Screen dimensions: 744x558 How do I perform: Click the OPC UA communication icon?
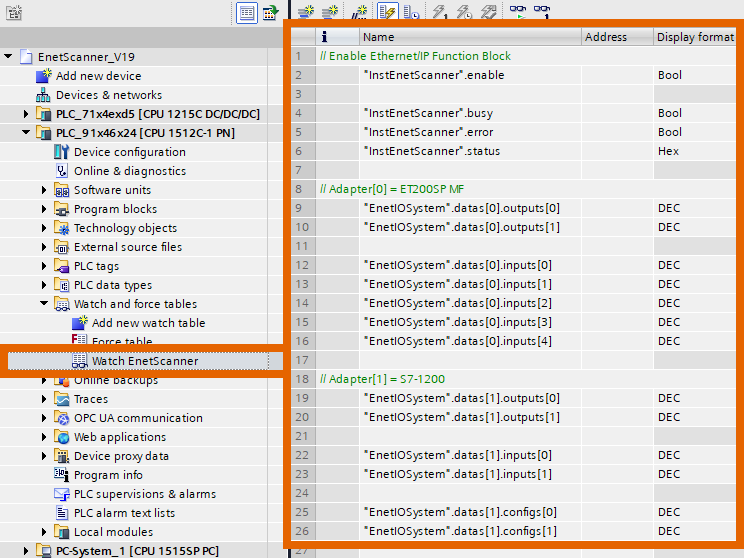coord(61,418)
